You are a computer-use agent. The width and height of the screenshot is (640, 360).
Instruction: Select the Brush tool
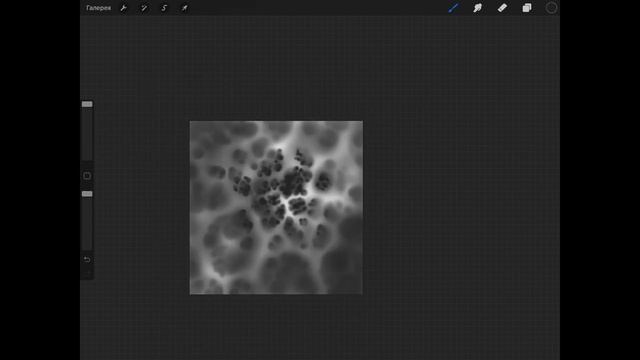point(453,8)
